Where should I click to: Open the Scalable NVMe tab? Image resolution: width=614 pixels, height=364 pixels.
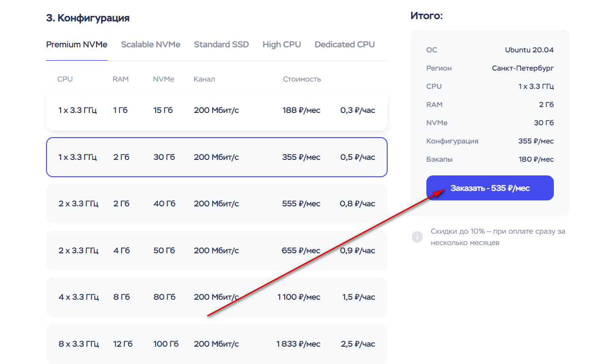(x=150, y=45)
